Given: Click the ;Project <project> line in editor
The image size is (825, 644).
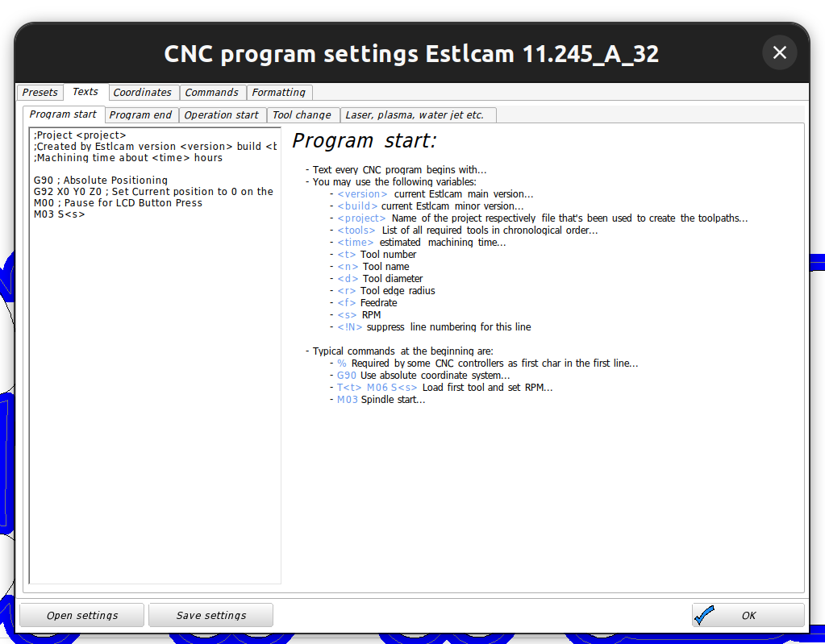Looking at the screenshot, I should [80, 135].
